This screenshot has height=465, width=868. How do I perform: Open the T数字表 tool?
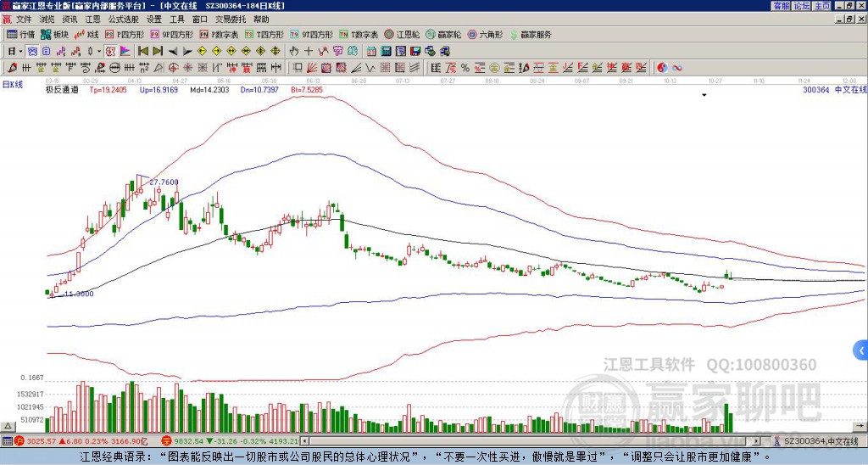click(x=359, y=34)
